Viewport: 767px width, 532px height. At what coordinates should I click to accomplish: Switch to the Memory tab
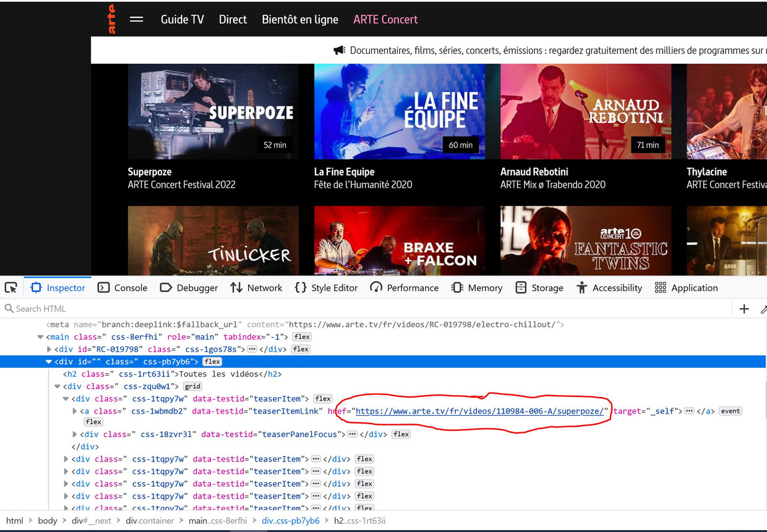[477, 287]
